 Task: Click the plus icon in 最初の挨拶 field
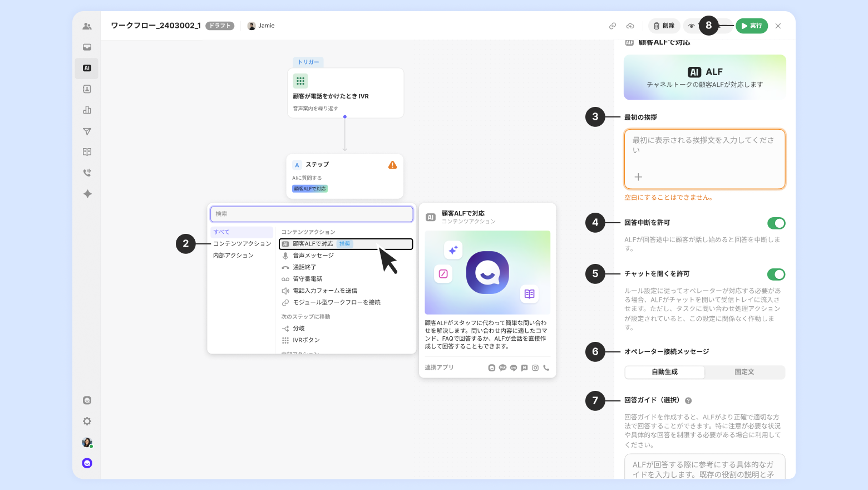coord(638,177)
